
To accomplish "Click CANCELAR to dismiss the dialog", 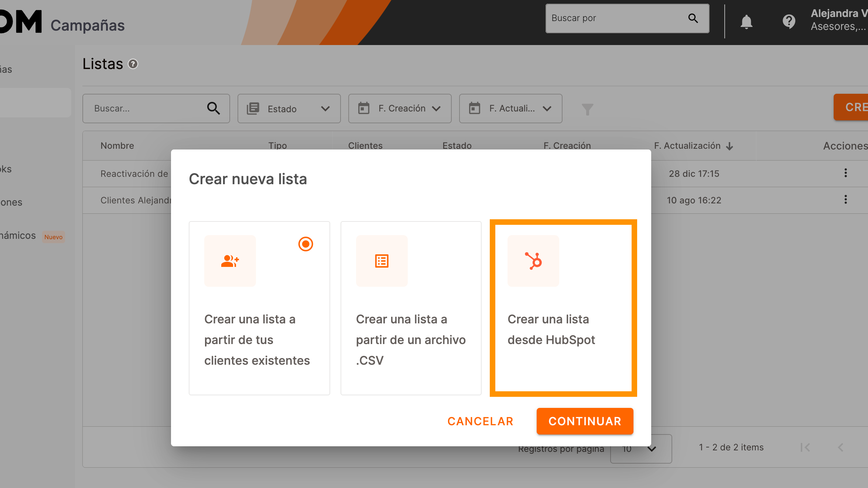I will (480, 421).
